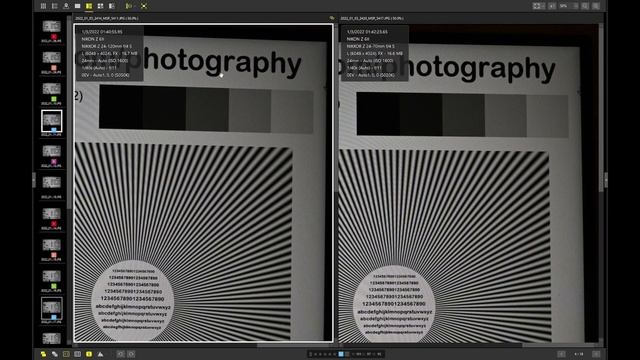Click the right image file name header
640x360 pixels.
(x=372, y=18)
